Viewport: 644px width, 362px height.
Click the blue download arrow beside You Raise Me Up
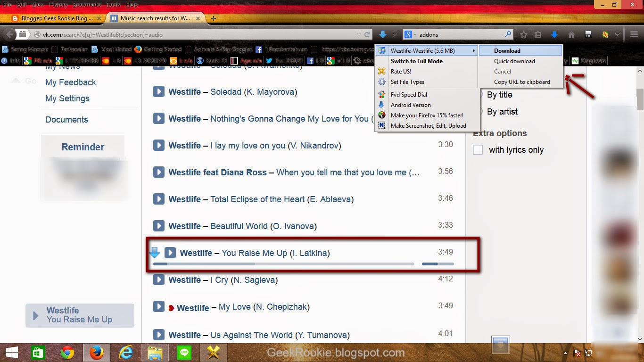[155, 253]
